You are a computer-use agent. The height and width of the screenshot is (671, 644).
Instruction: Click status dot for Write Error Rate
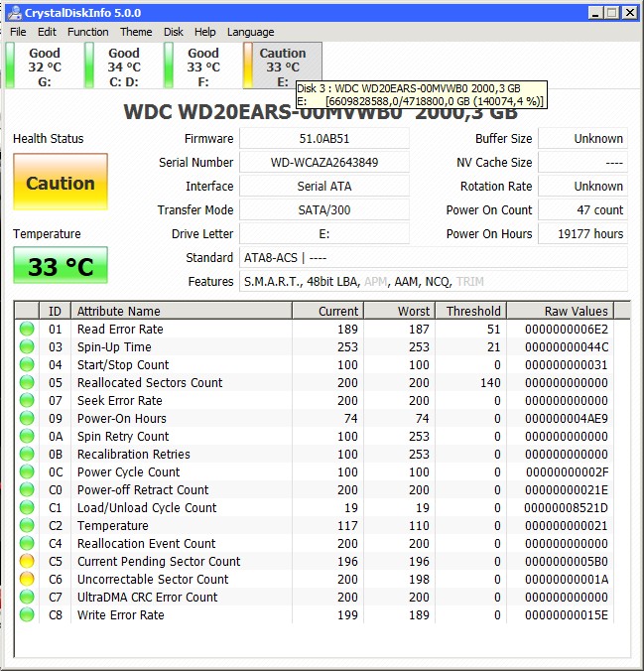pos(27,615)
